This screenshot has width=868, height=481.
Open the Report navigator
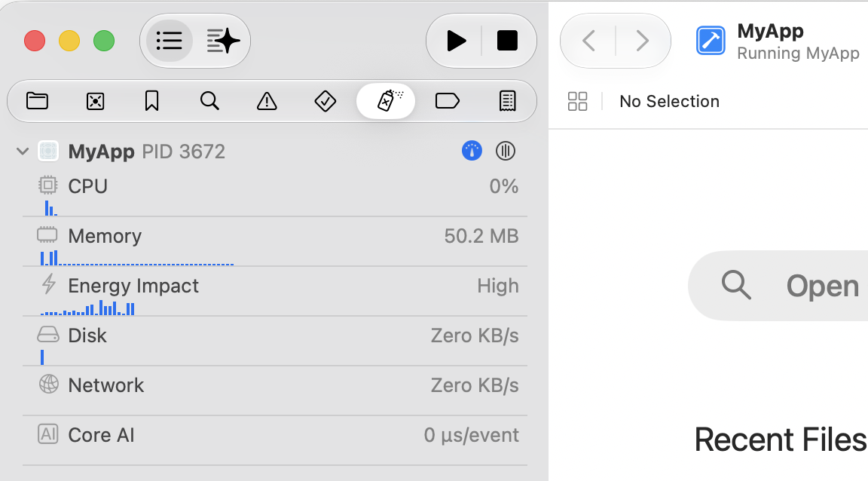pos(507,102)
